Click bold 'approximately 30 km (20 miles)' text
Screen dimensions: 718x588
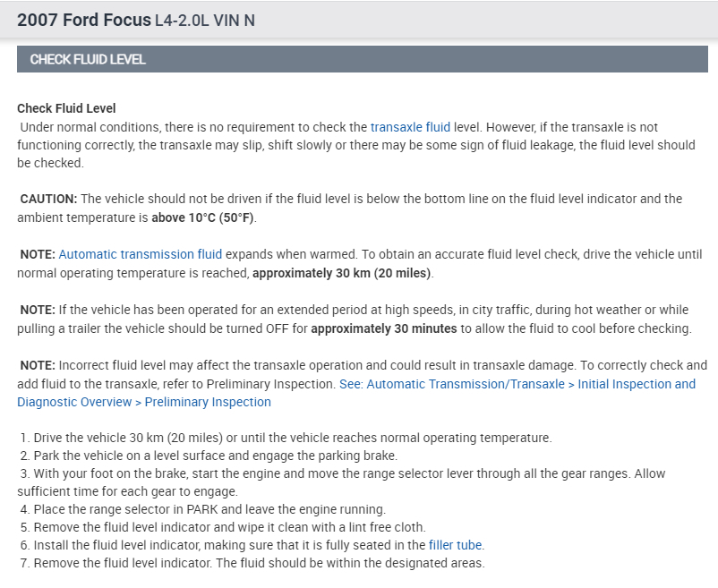(x=341, y=273)
